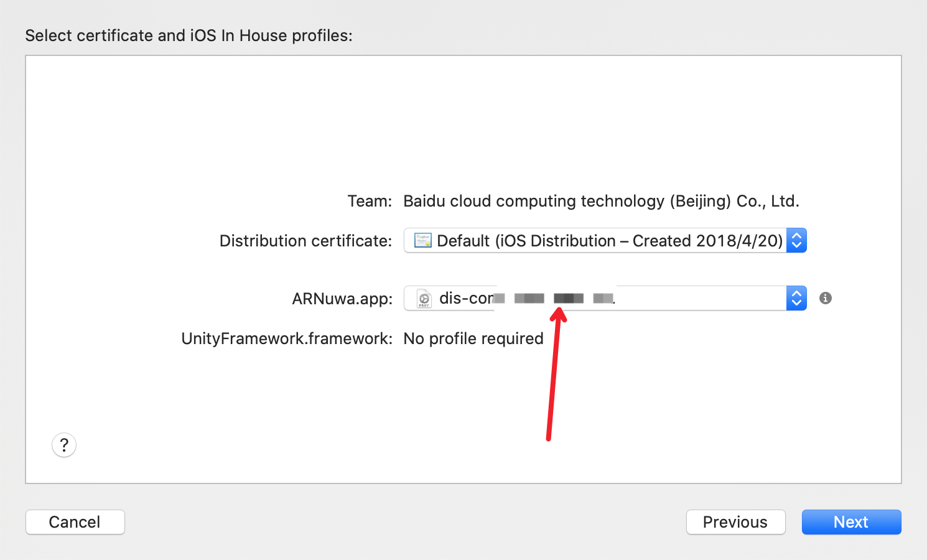Open the ARNuwa.app provisioning profile dropdown
The image size is (927, 560).
pyautogui.click(x=605, y=298)
